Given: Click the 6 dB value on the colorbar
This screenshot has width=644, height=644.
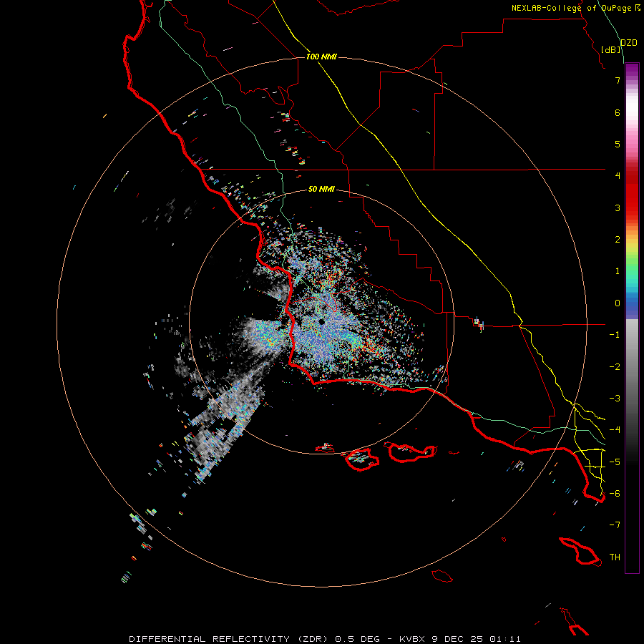Looking at the screenshot, I should (618, 112).
